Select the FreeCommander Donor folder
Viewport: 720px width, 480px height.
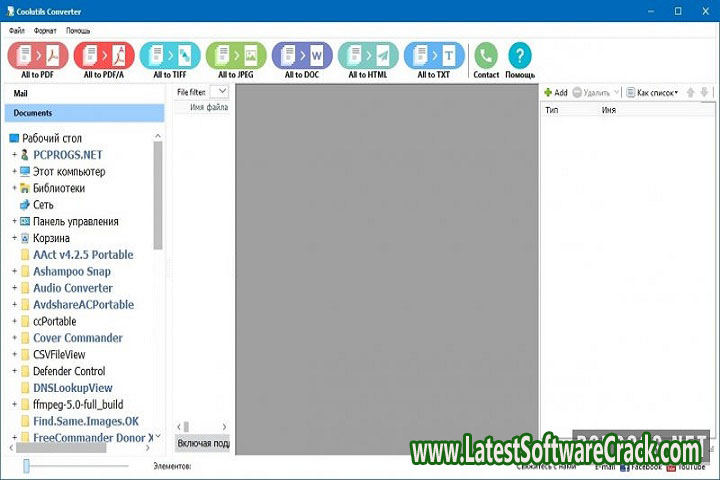93,438
